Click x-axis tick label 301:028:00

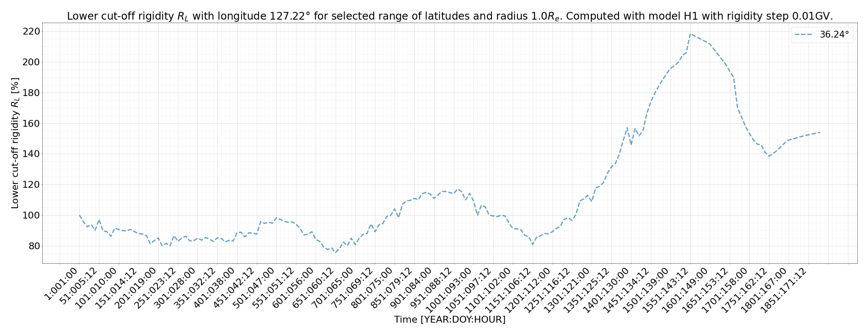pyautogui.click(x=175, y=288)
